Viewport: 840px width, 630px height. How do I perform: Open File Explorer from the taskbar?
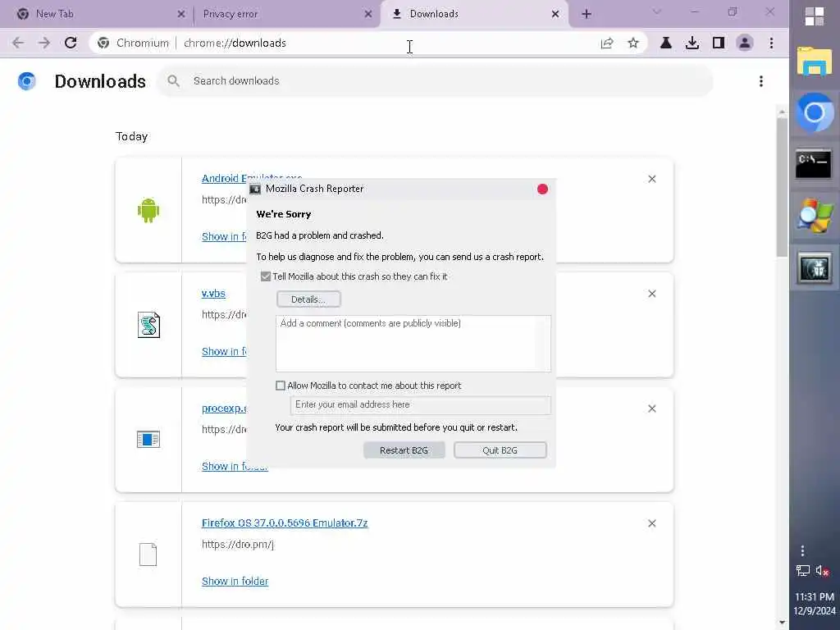(815, 61)
